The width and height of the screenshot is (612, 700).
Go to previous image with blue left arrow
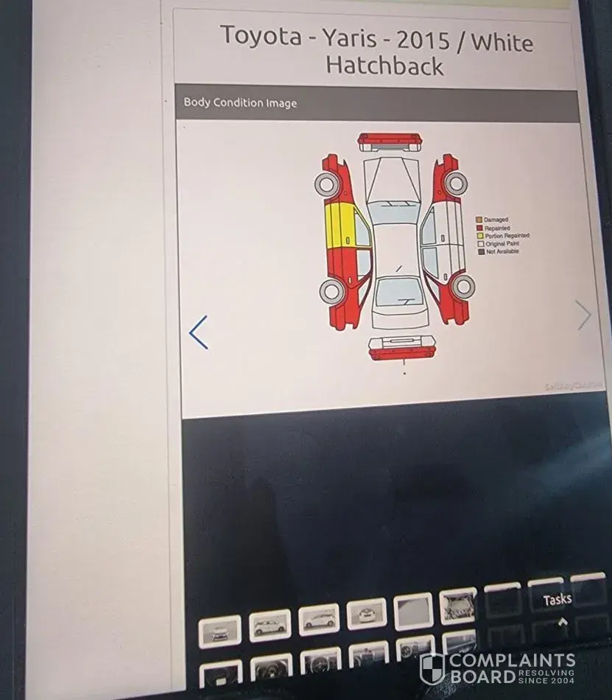tap(199, 332)
